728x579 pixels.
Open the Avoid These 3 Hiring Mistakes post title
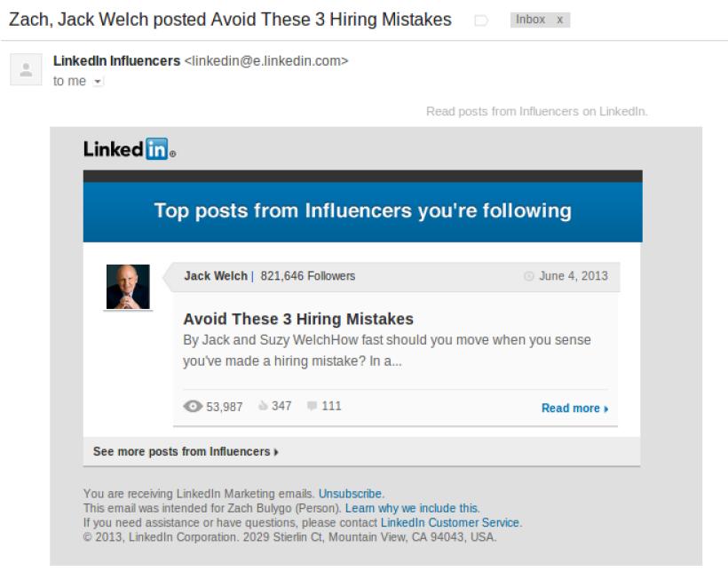pyautogui.click(x=298, y=319)
